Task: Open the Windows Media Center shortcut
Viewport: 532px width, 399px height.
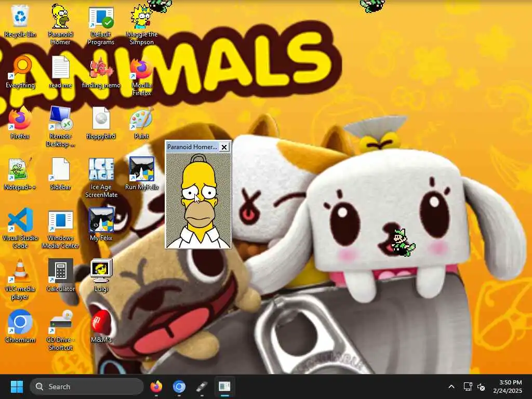Action: (x=60, y=229)
